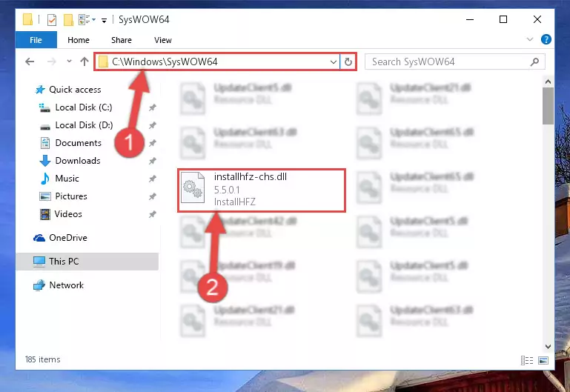Click the pin icon next to Local Disk (C:)
Image resolution: width=570 pixels, height=392 pixels.
tap(152, 107)
